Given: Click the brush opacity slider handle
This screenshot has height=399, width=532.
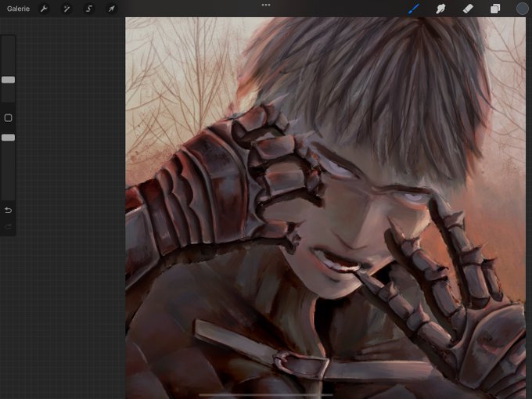Looking at the screenshot, I should 8,138.
